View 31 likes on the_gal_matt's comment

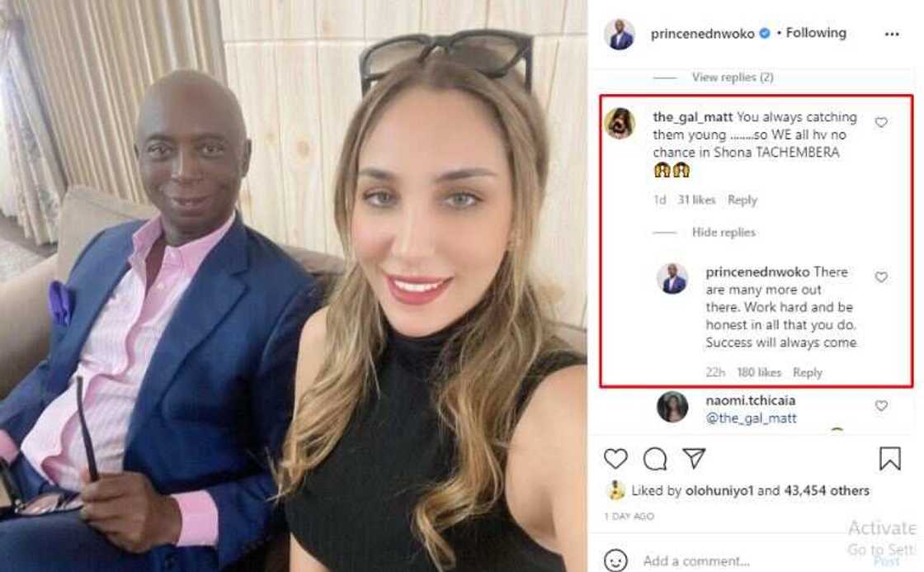point(696,200)
